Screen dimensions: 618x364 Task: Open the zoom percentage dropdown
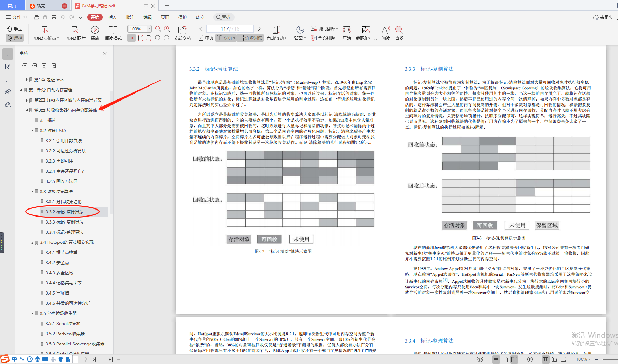[150, 29]
